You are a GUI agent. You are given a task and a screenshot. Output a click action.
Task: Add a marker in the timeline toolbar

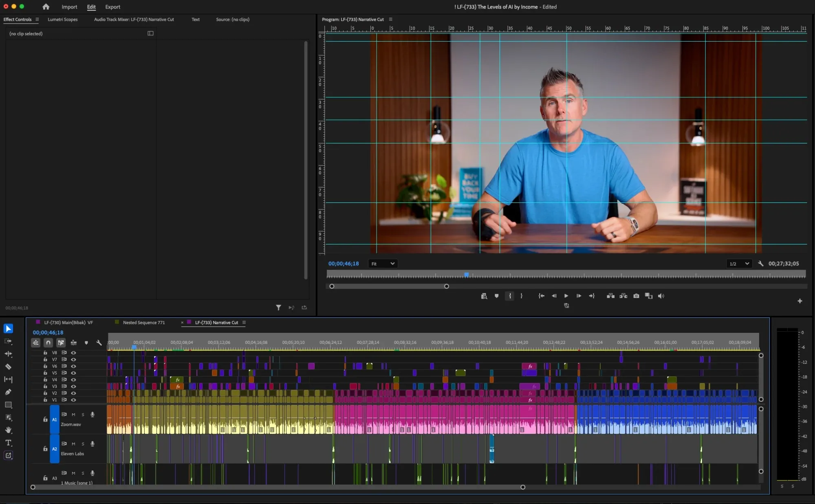click(x=86, y=343)
